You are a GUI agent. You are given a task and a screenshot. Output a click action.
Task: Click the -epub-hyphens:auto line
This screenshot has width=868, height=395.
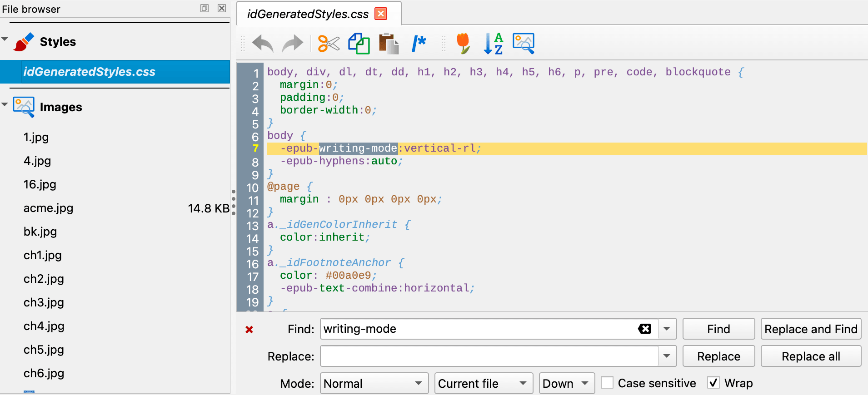pos(341,161)
